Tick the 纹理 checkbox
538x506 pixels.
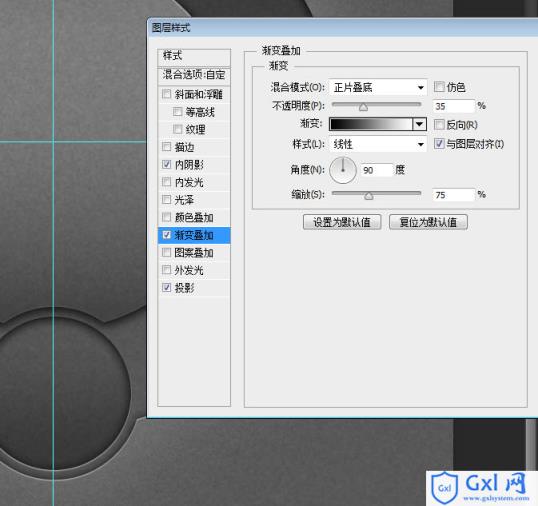(177, 129)
